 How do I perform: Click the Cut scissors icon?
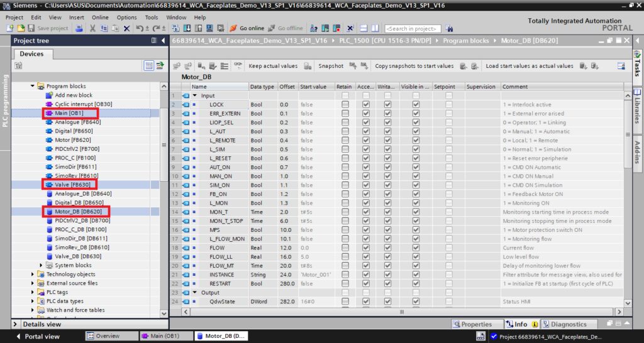92,28
